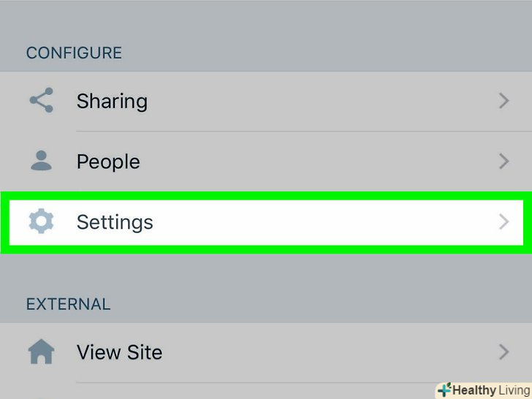The height and width of the screenshot is (399, 532).
Task: Click the chevron on Settings row
Action: coord(503,221)
